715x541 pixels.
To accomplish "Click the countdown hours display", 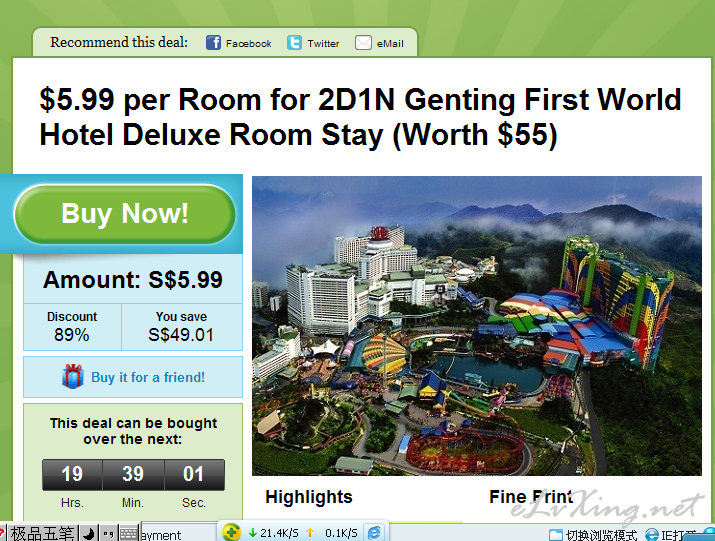I will click(72, 474).
